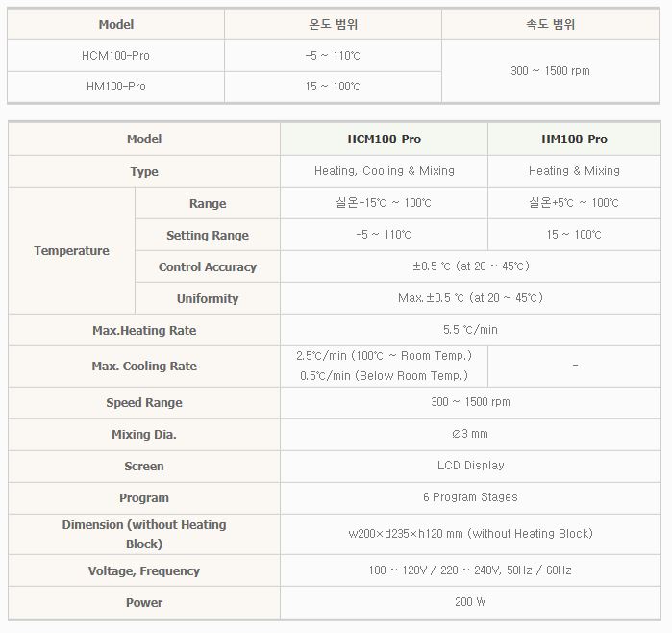672x633 pixels.
Task: Click the 6 Program Stages value
Action: tap(470, 497)
